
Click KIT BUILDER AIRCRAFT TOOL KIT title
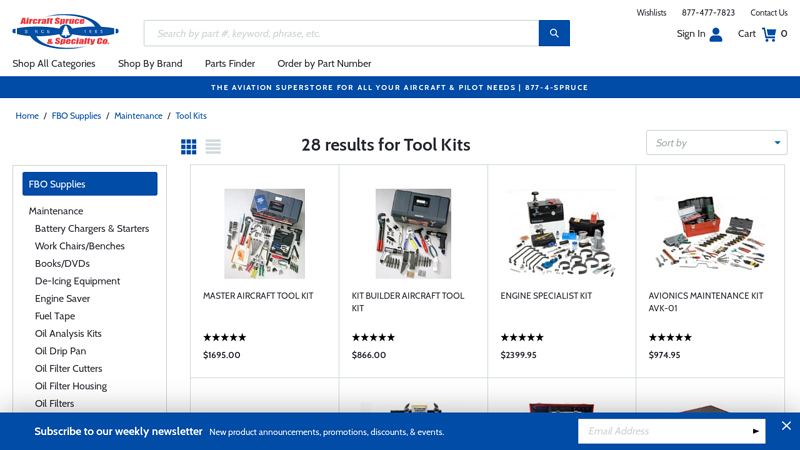point(408,302)
